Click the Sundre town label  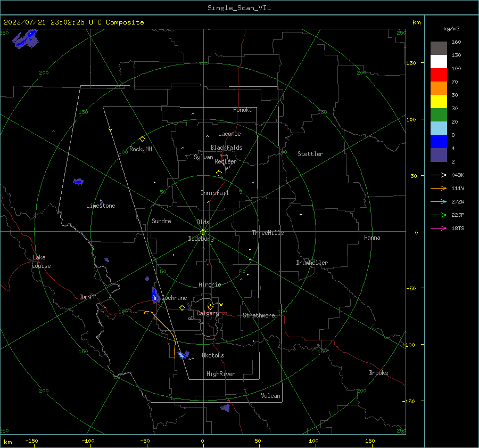coord(161,221)
